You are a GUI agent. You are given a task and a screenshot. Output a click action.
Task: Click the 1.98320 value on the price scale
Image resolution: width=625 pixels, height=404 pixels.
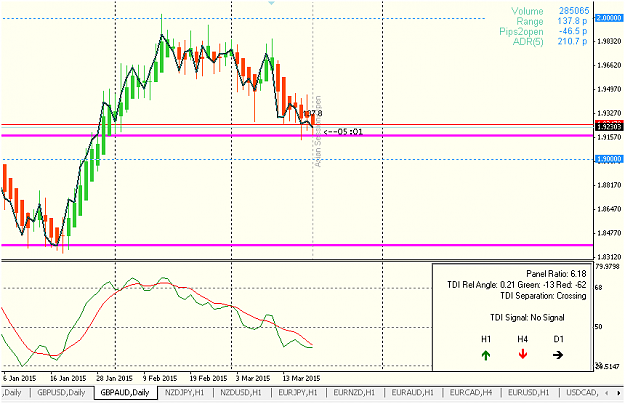pyautogui.click(x=610, y=41)
